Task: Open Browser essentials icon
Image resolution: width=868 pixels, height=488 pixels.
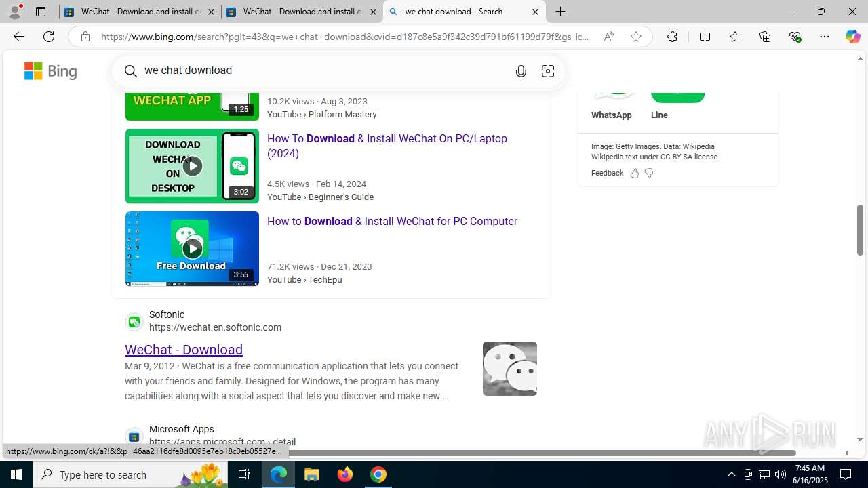Action: [x=795, y=37]
